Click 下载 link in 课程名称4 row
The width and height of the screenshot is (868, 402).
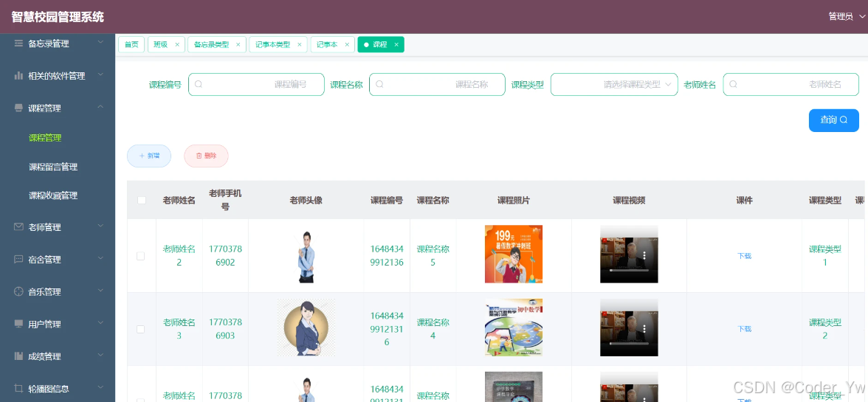744,329
